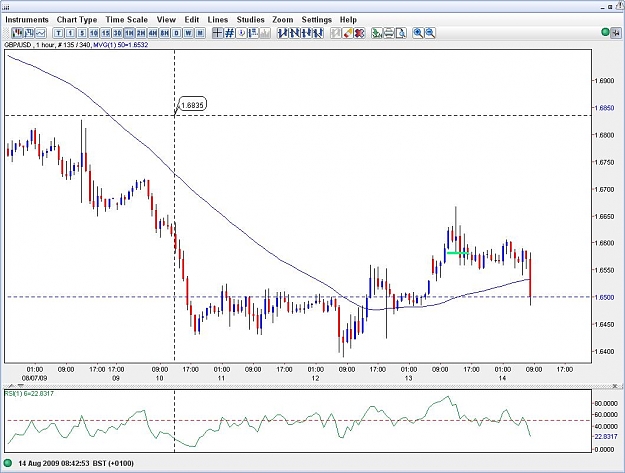625x473 pixels.
Task: Toggle the chart grid icon
Action: point(229,33)
